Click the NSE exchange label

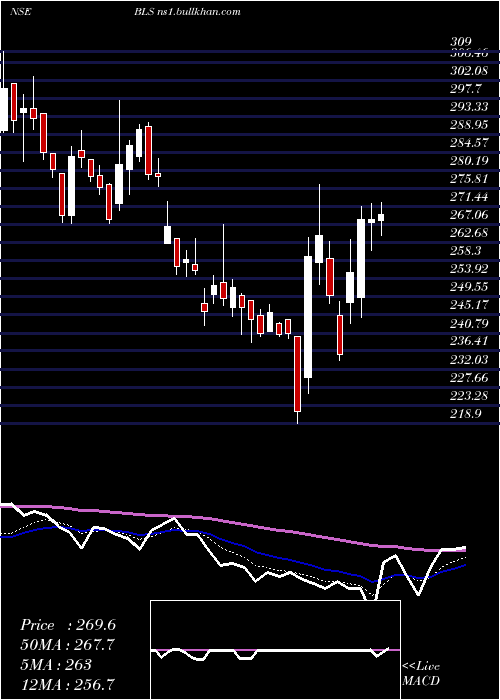(21, 12)
